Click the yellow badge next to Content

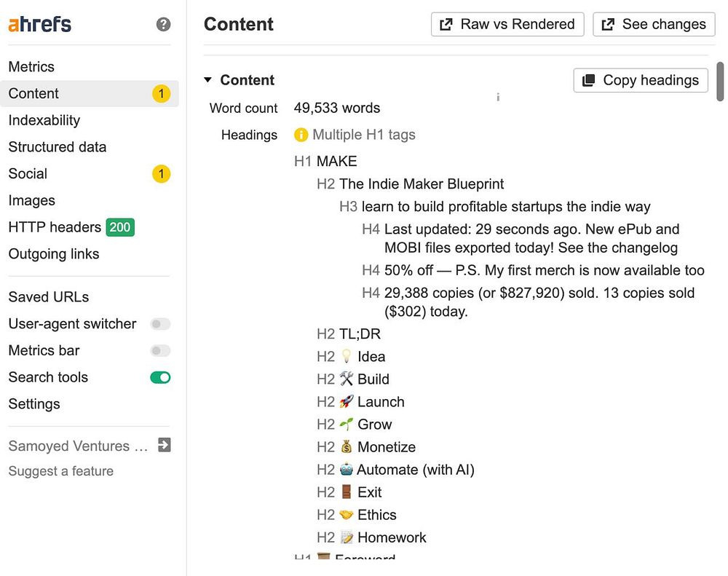(x=161, y=94)
